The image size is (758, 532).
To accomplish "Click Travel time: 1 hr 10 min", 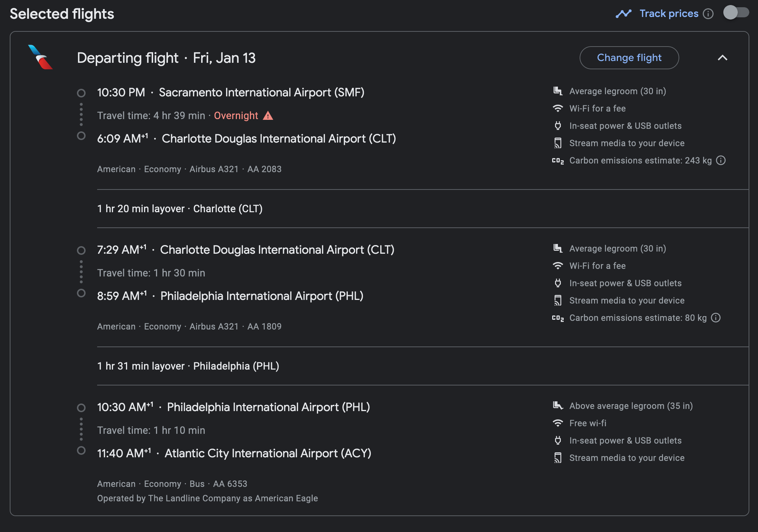I will [151, 430].
